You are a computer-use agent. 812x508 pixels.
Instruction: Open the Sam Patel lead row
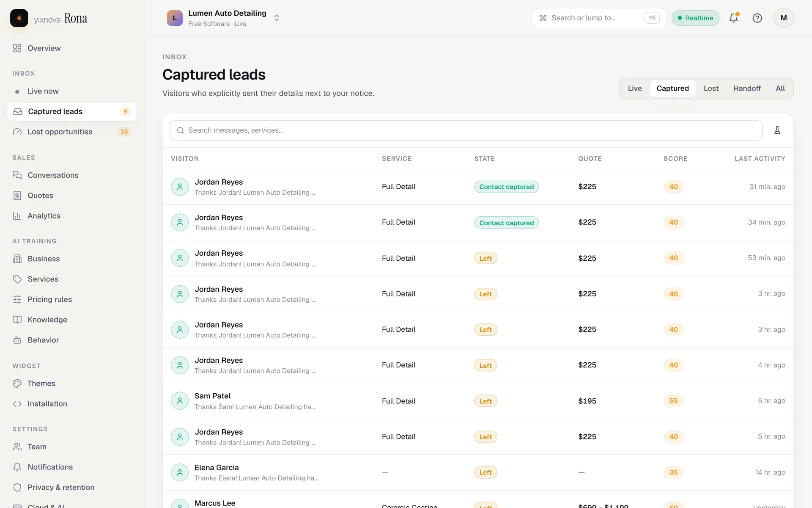[478, 401]
